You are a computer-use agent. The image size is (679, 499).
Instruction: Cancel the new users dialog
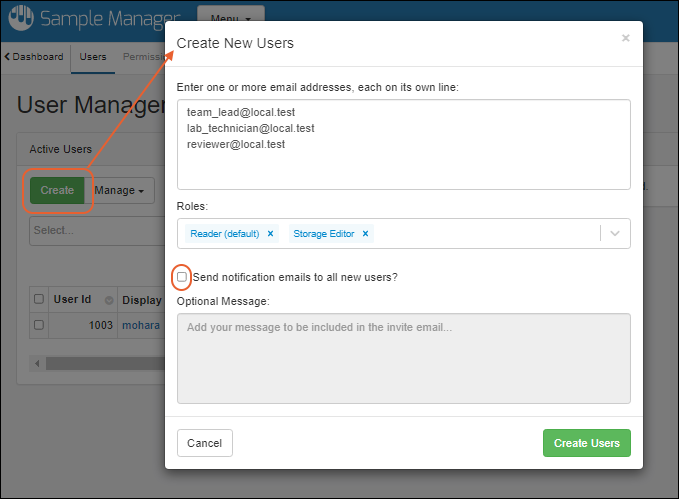pyautogui.click(x=204, y=443)
